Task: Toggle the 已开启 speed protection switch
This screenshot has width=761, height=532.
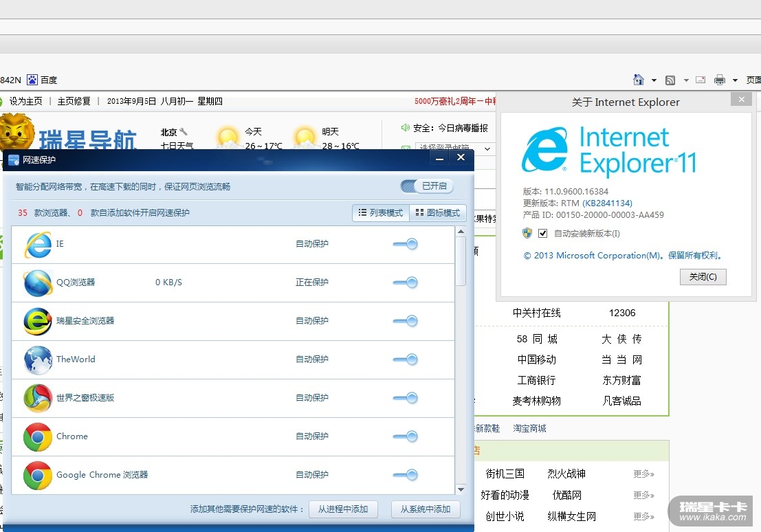Action: 426,186
